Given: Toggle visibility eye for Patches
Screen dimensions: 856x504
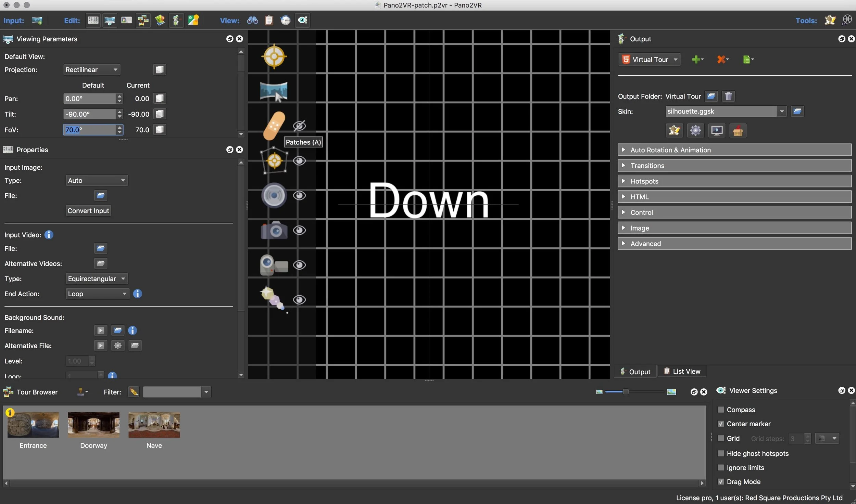Looking at the screenshot, I should coord(299,126).
